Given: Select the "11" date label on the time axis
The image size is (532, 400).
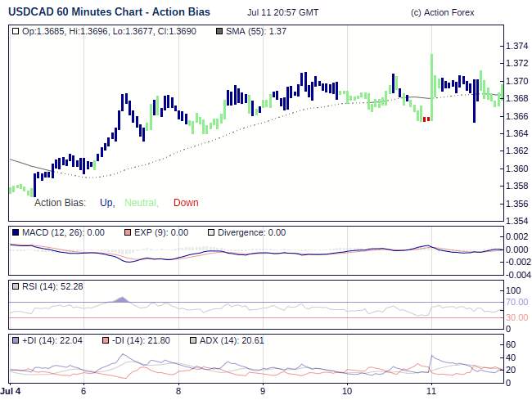Looking at the screenshot, I should [x=431, y=392].
